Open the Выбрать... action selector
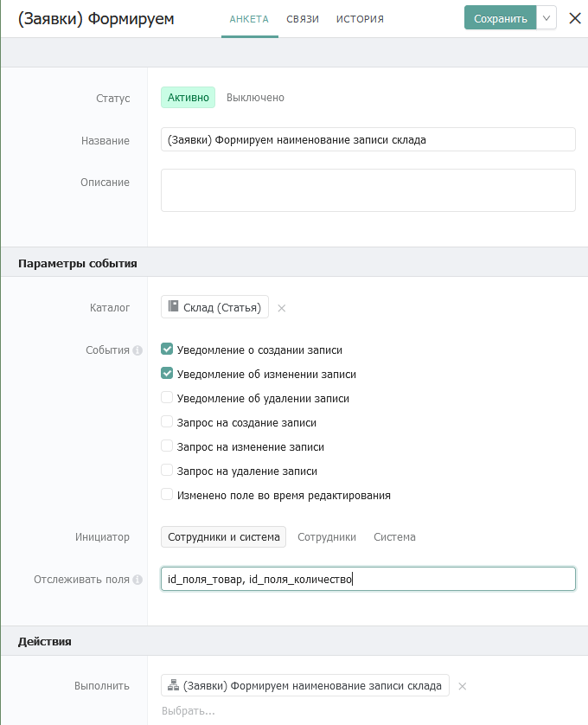Screen dimensions: 588x725 [x=189, y=710]
